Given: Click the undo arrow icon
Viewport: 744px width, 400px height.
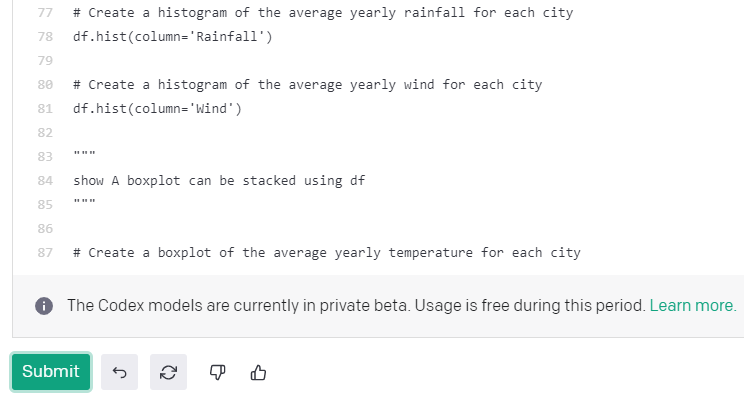Looking at the screenshot, I should pos(120,372).
